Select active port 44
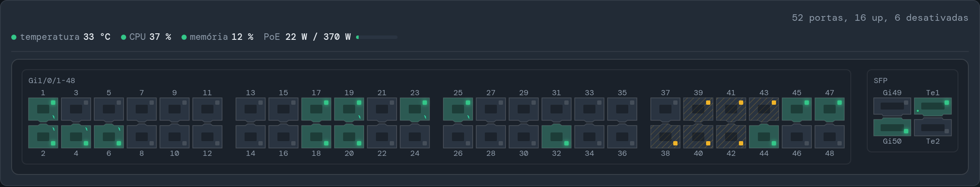Screen dimensions: 980x187 point(764,137)
